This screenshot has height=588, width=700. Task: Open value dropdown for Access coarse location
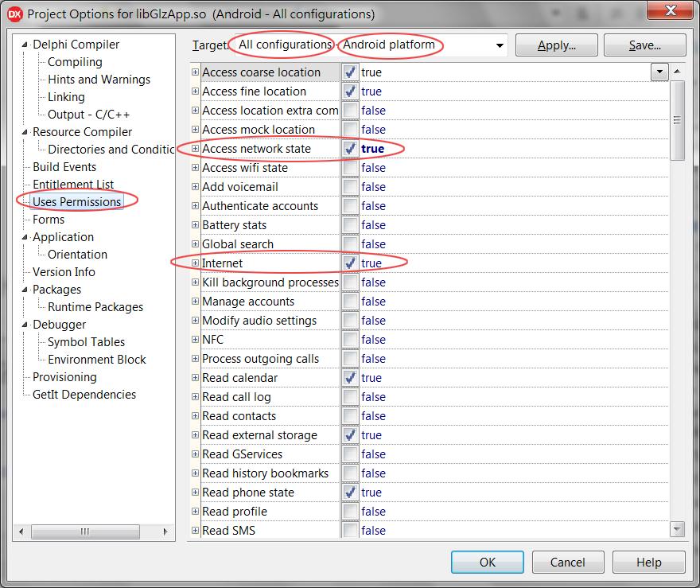[659, 72]
